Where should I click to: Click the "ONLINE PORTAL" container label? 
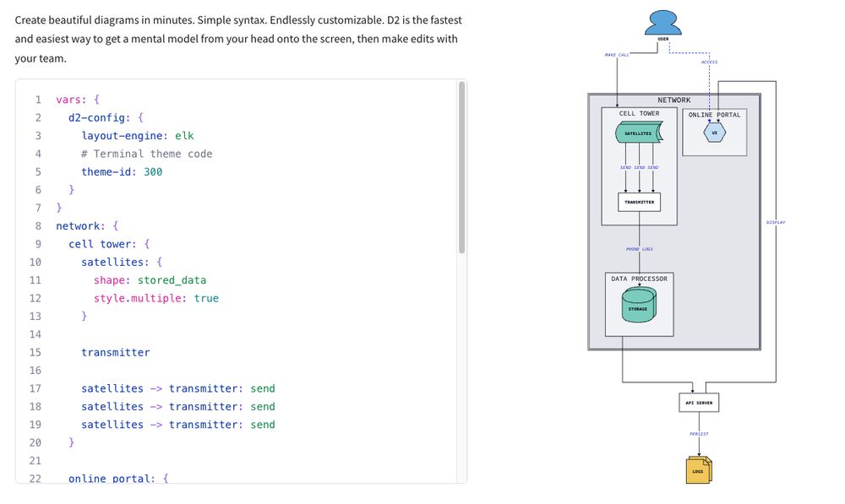tap(715, 115)
